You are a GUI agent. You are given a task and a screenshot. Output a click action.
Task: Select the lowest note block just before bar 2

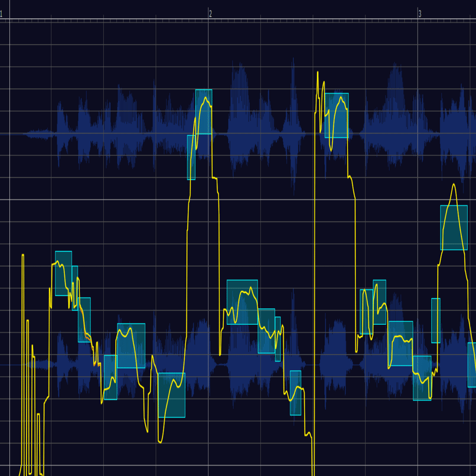point(172,395)
